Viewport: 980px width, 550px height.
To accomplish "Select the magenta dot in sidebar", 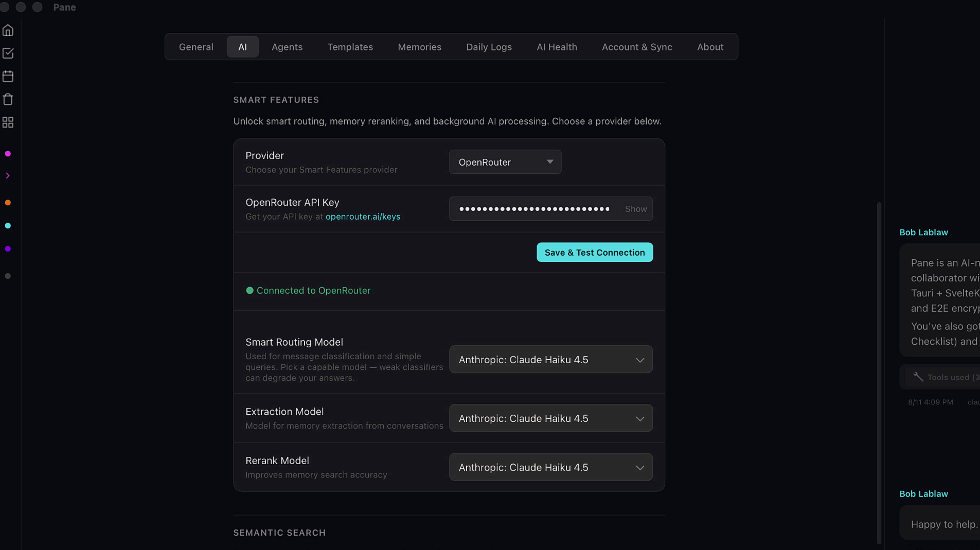I will (x=8, y=154).
